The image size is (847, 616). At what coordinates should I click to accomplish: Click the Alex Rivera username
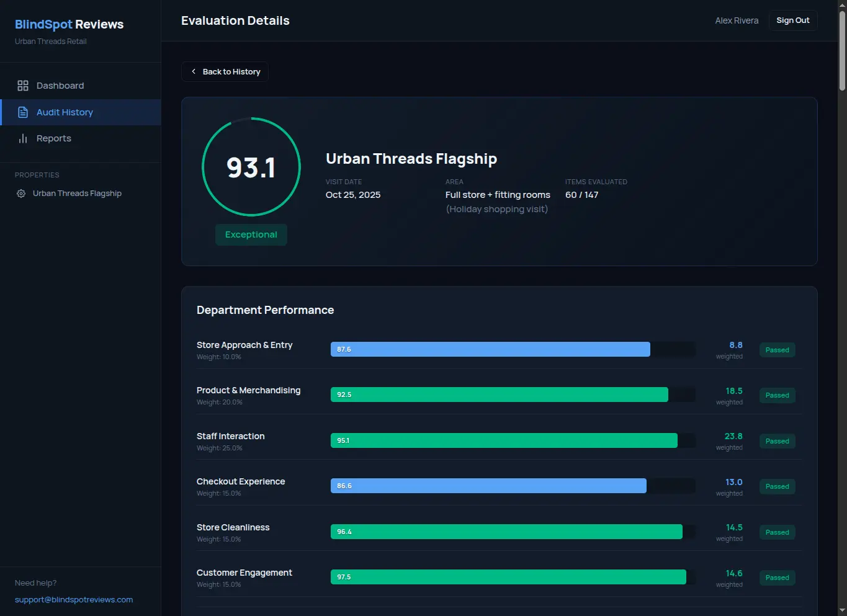[x=737, y=20]
